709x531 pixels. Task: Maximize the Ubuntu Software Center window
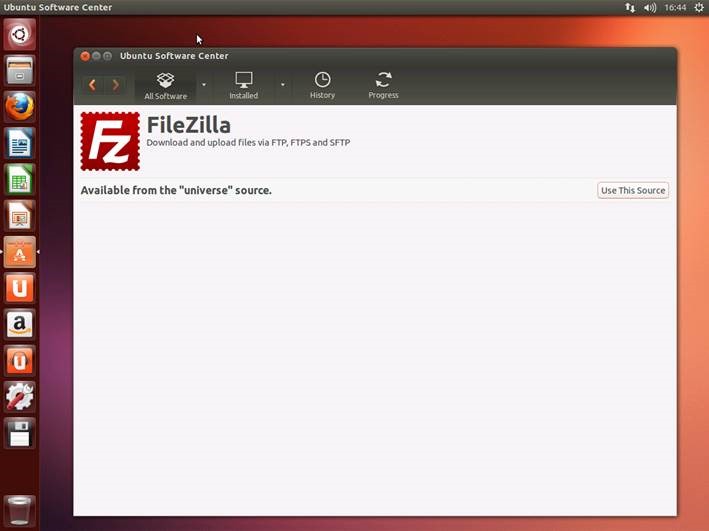(107, 56)
